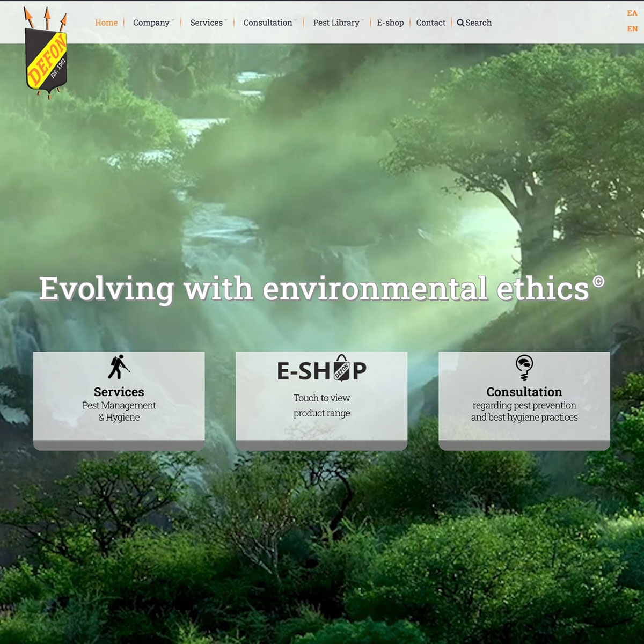Click the 'Pest Management & Hygiene' text
This screenshot has height=644, width=644.
[x=119, y=411]
